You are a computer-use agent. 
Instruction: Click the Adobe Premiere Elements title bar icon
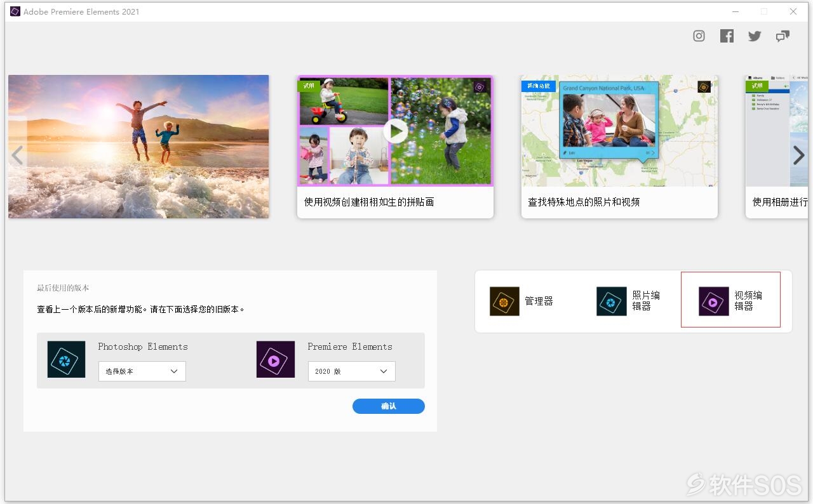[x=15, y=11]
